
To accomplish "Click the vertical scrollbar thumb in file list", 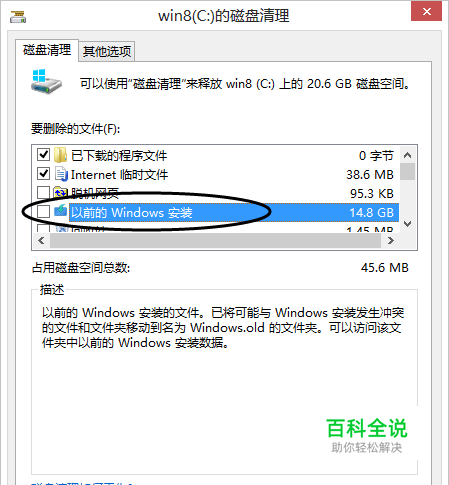I will point(407,171).
